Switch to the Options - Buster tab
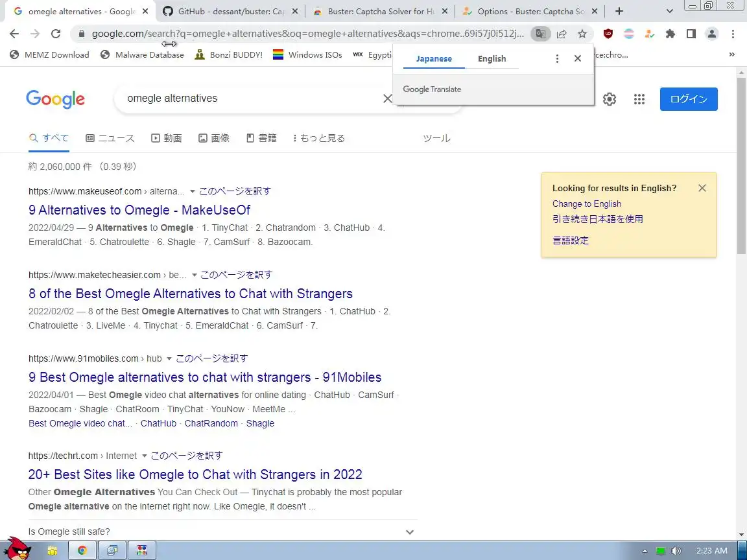Screen dimensions: 747x560 (530, 11)
